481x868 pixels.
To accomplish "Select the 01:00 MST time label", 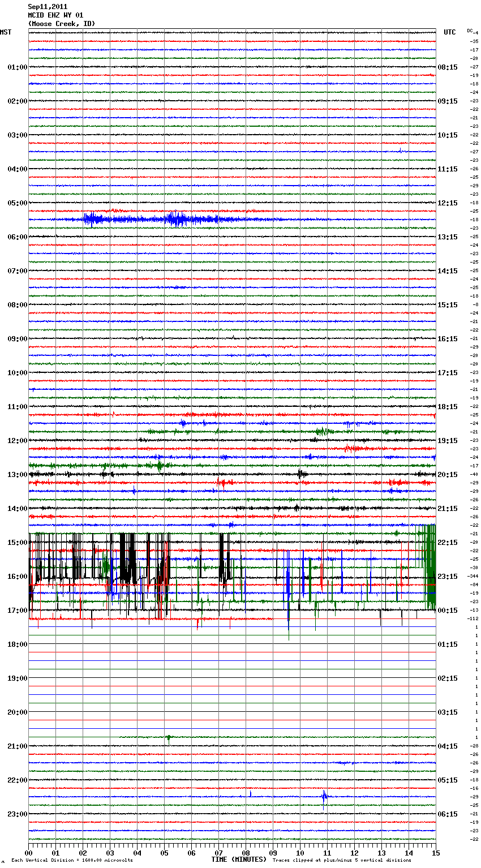I will (18, 67).
